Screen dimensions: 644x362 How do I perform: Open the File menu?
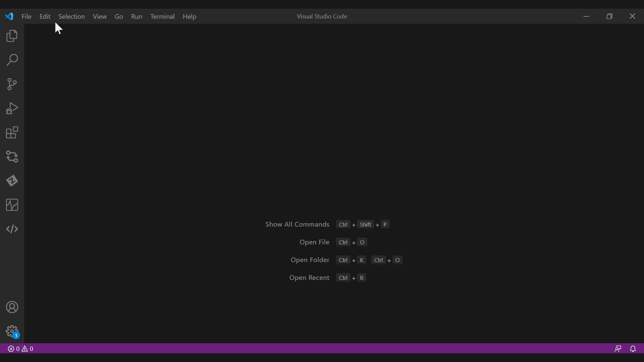(26, 16)
